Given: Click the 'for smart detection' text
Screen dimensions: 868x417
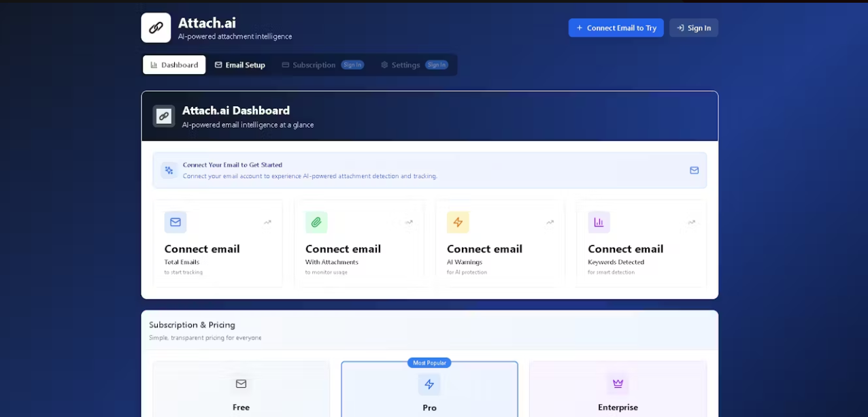Looking at the screenshot, I should pos(611,272).
